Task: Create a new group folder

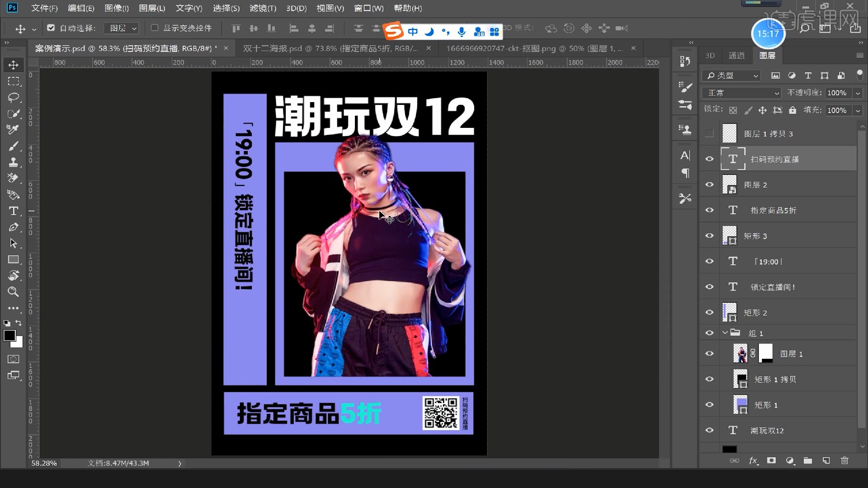Action: [x=808, y=460]
